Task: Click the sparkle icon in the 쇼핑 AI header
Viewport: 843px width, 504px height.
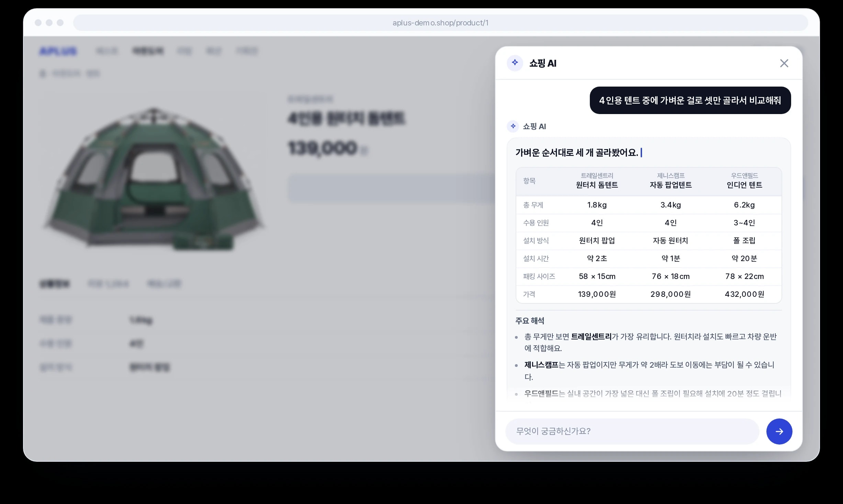Action: (515, 63)
